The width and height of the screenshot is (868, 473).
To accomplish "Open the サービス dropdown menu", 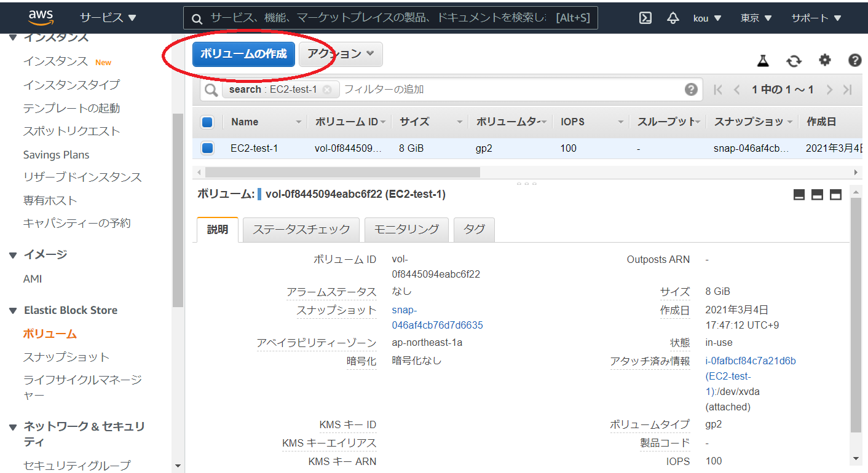I will point(108,18).
